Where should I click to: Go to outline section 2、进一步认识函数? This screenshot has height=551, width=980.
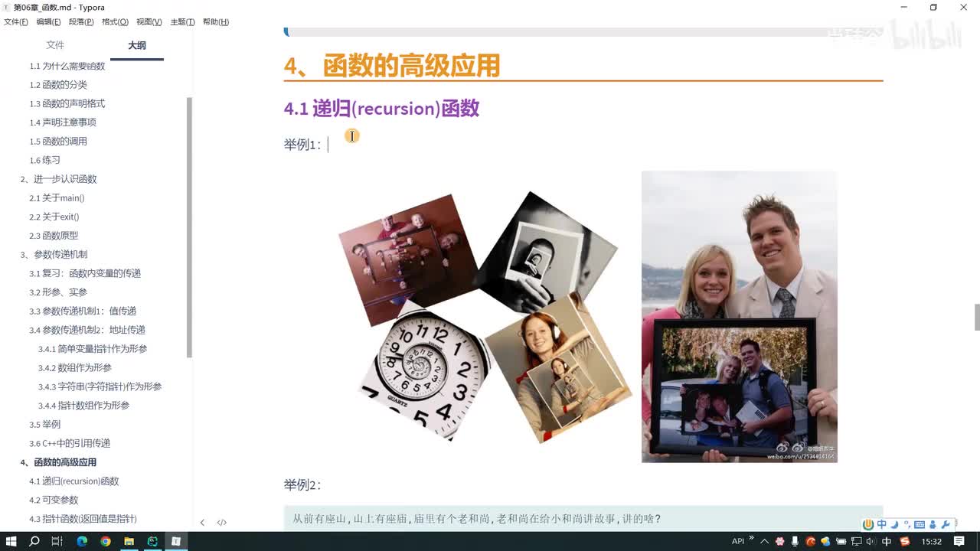click(59, 179)
